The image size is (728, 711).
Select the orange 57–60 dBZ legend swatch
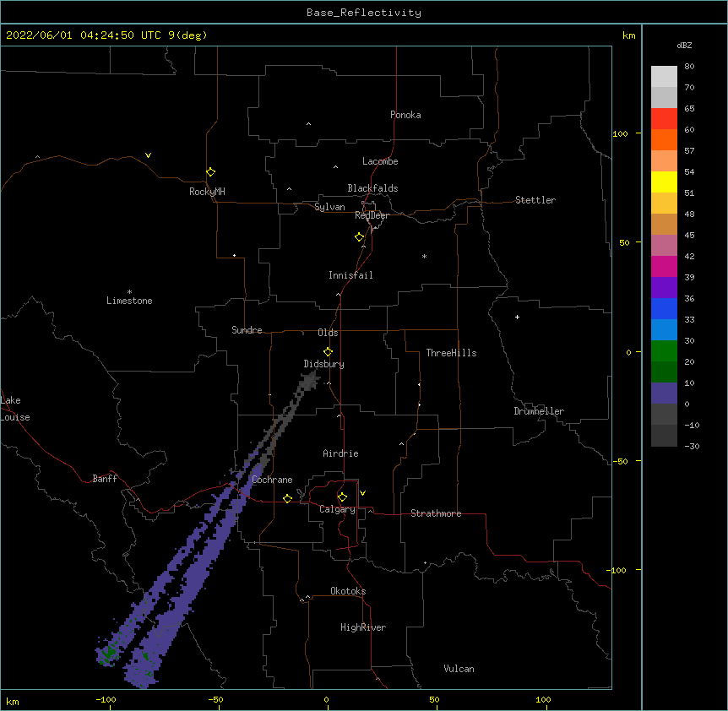pos(664,139)
